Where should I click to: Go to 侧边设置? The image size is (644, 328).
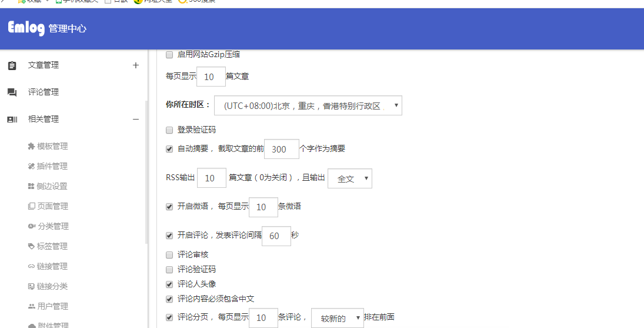point(52,186)
